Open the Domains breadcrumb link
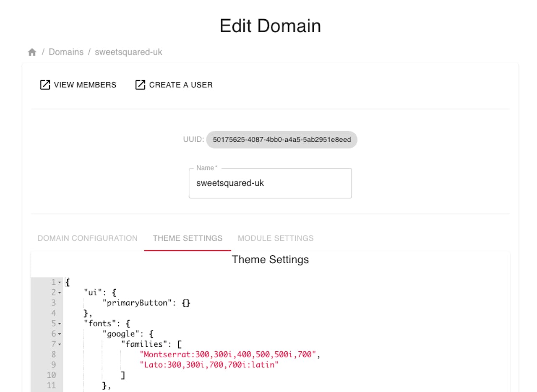537x392 pixels. (66, 52)
